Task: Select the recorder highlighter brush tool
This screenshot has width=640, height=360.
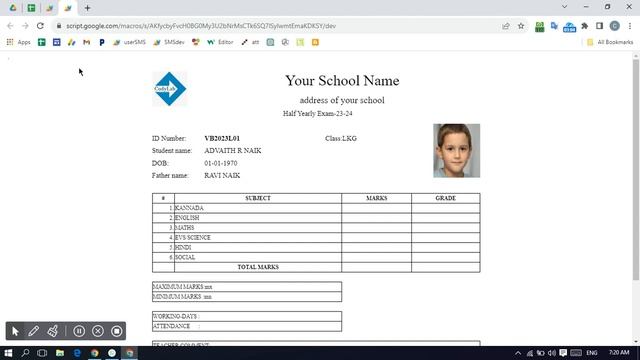Action: tap(52, 331)
